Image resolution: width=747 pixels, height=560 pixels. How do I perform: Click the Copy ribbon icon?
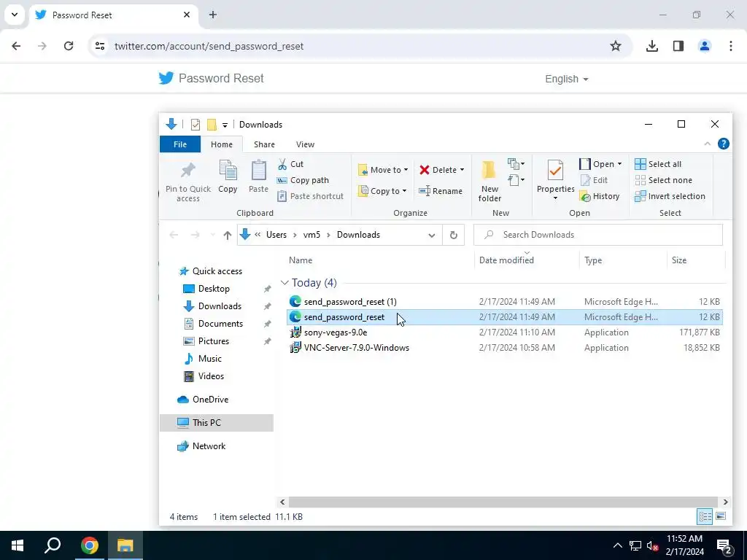coord(228,171)
